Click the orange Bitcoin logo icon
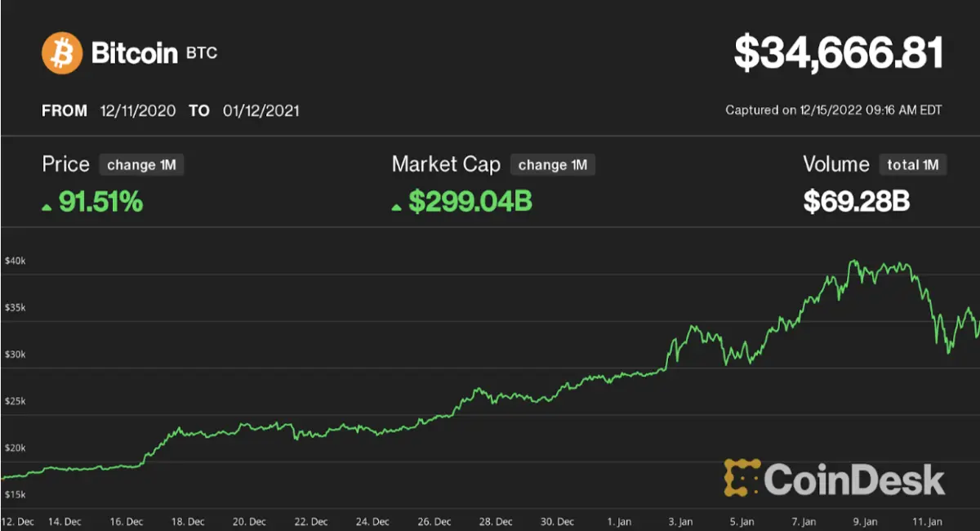Viewport: 980px width, 531px height. [63, 53]
